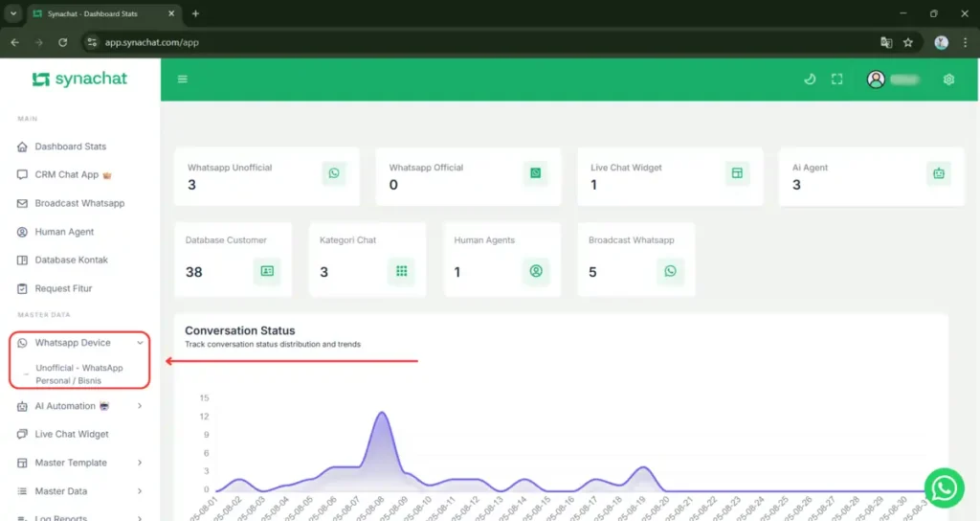Open the user profile avatar
This screenshot has height=521, width=980.
tap(876, 79)
